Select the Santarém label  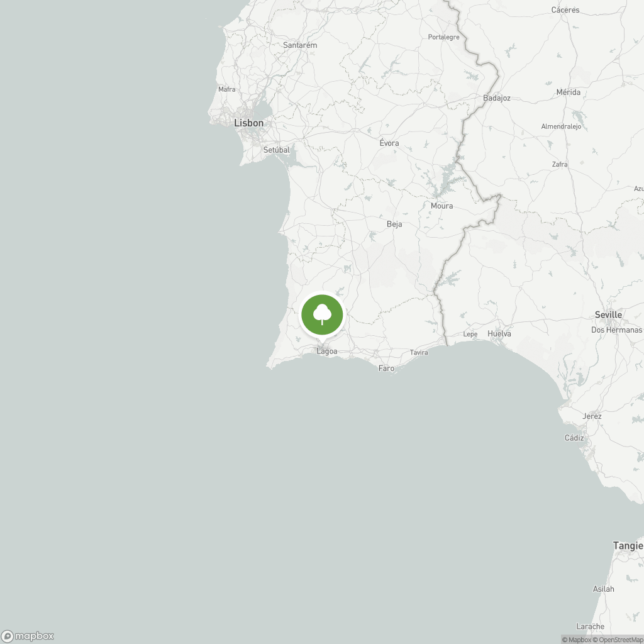(300, 45)
